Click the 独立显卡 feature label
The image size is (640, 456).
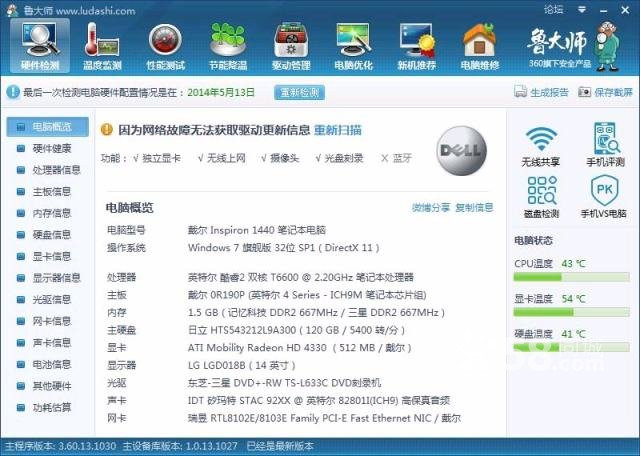pyautogui.click(x=161, y=158)
